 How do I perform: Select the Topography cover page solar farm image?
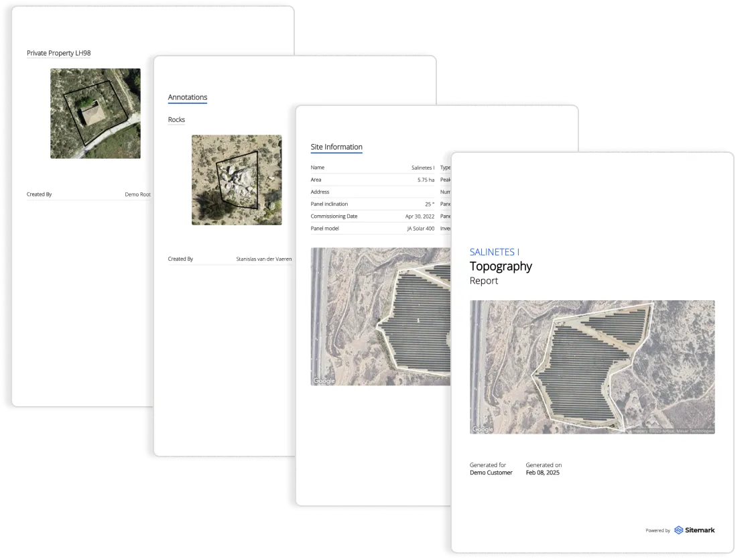(592, 367)
